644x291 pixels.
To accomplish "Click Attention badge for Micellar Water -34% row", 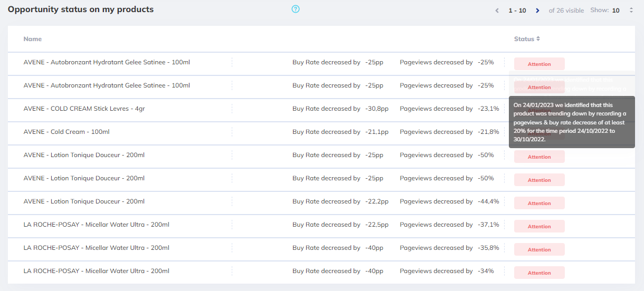I will click(x=539, y=273).
